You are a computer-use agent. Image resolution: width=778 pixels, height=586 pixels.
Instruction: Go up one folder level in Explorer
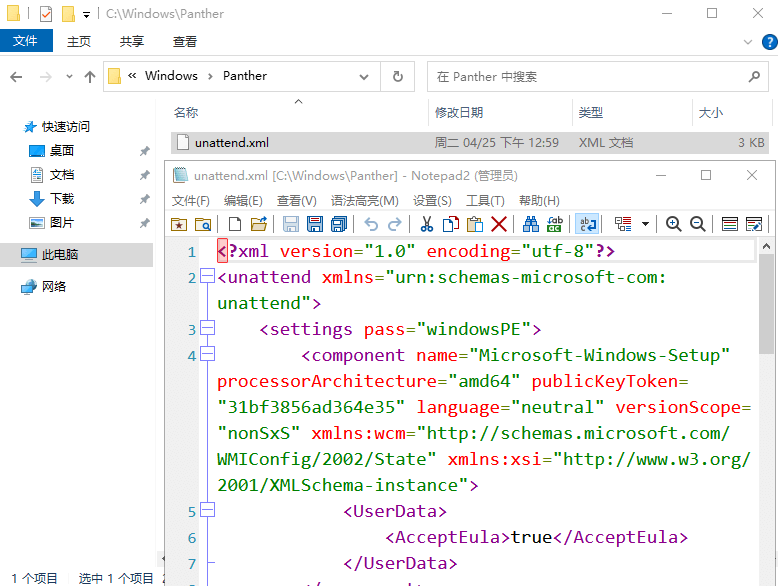click(90, 77)
